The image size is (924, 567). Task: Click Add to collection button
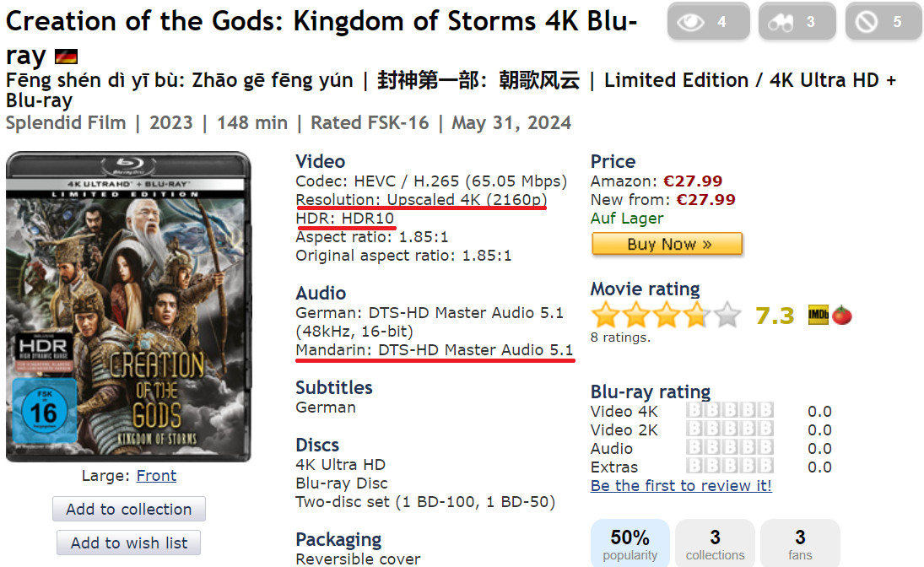point(129,510)
